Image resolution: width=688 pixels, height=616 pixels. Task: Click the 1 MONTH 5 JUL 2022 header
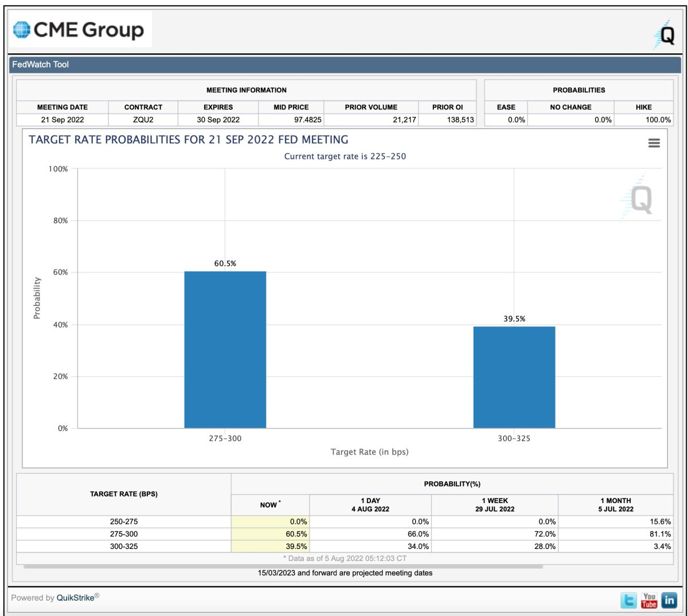[x=616, y=505]
